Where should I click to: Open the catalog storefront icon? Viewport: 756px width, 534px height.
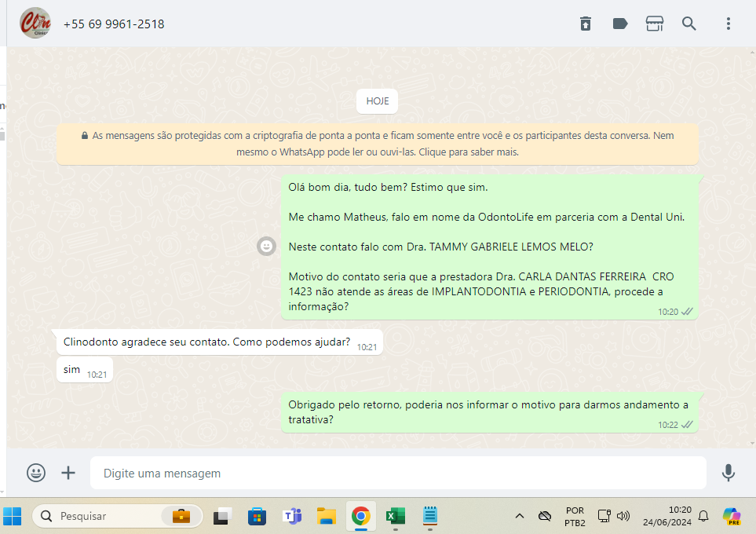[x=654, y=24]
